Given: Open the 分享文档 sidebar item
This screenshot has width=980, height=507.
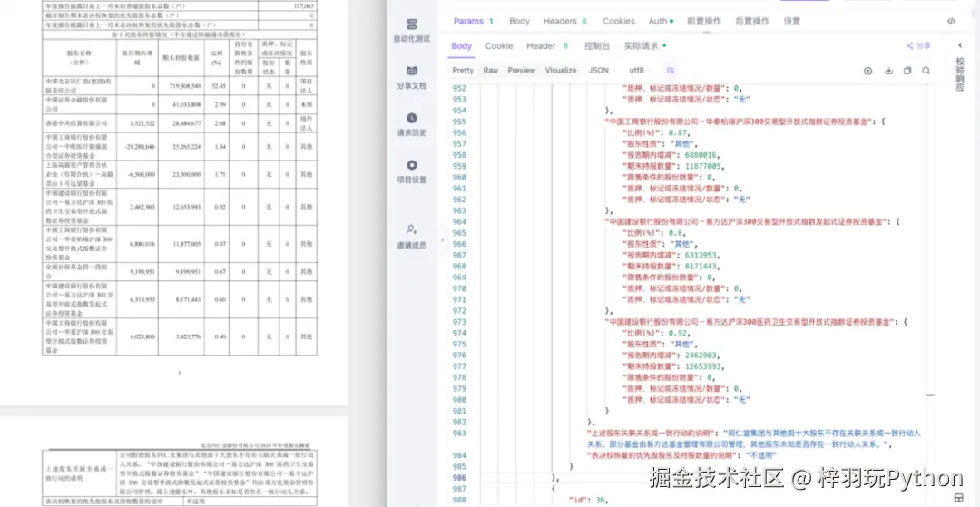Looking at the screenshot, I should point(411,76).
